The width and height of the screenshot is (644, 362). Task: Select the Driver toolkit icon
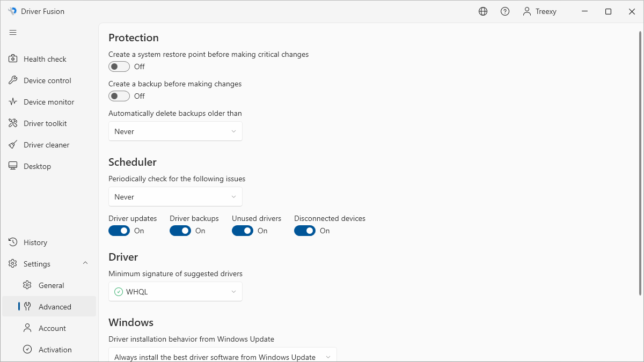point(13,123)
